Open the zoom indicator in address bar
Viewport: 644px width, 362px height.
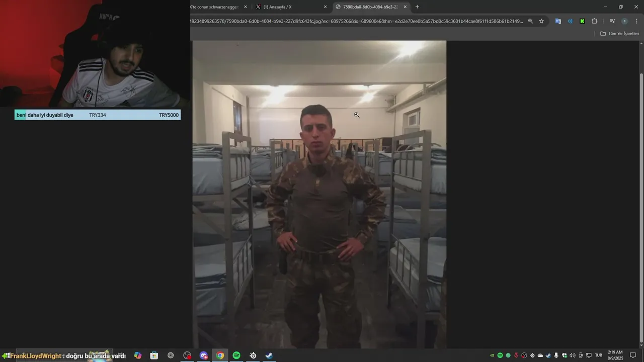point(530,21)
